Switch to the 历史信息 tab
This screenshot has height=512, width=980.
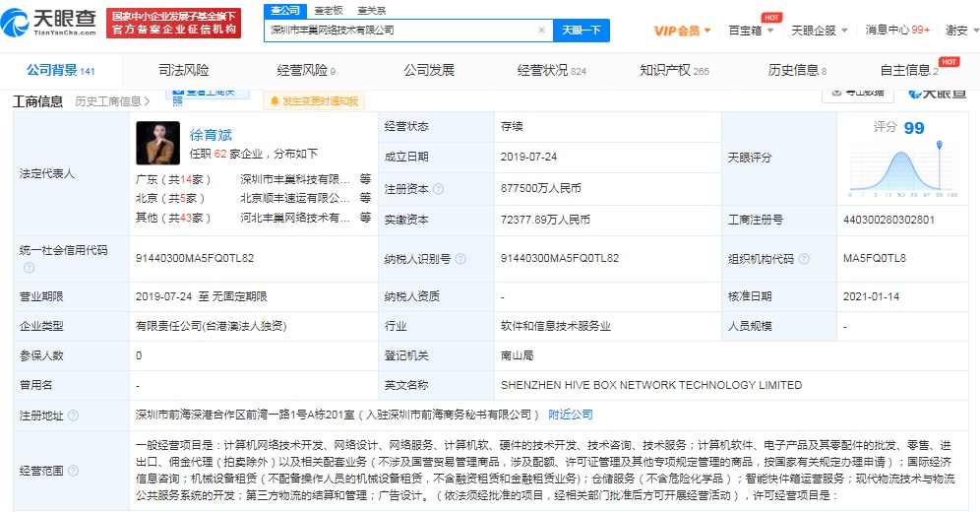[x=797, y=71]
